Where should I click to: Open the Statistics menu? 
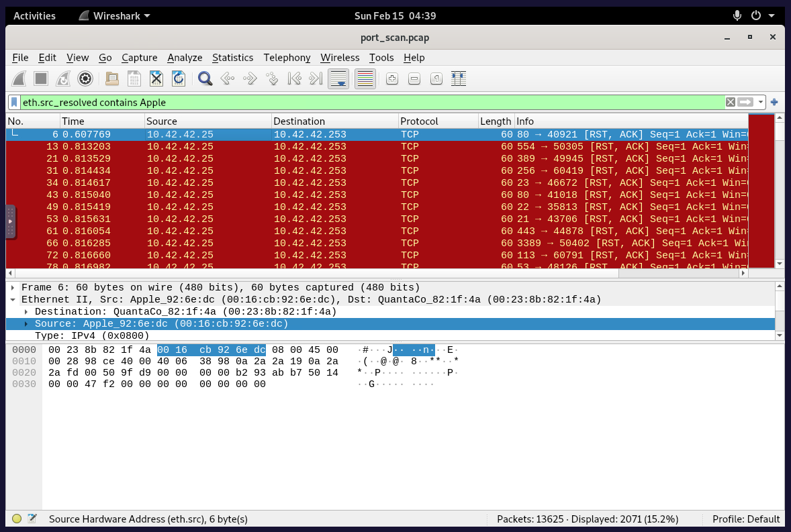(232, 58)
